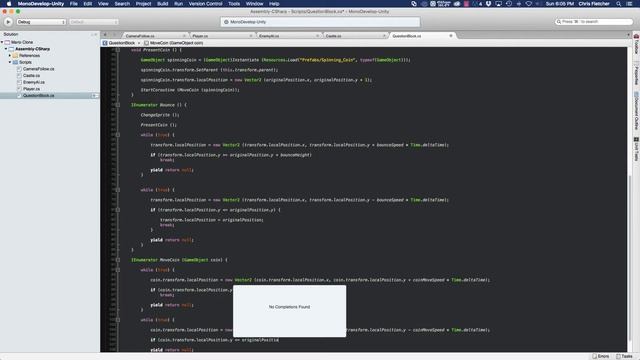Screen dimensions: 640x360
Task: Click the 'Press ⌘. to search' field
Action: pyautogui.click(x=594, y=22)
